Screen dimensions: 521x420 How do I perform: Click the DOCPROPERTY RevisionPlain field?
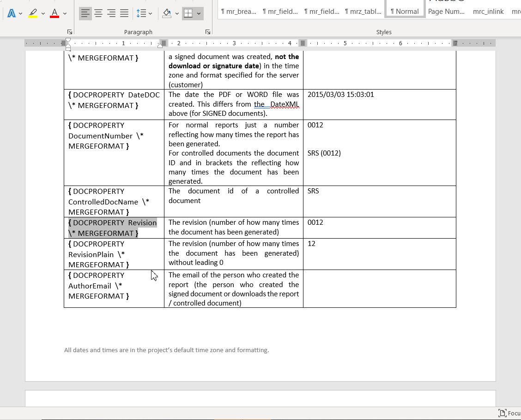tap(98, 254)
